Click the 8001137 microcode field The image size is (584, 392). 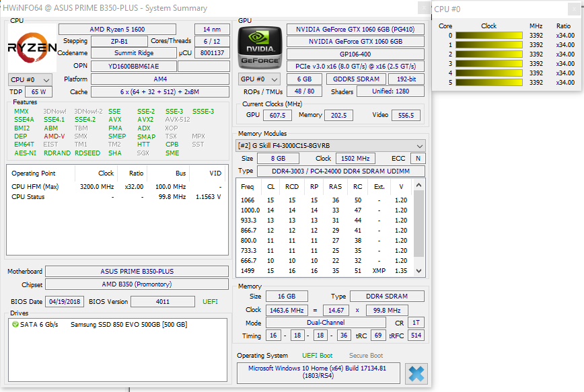tap(212, 53)
